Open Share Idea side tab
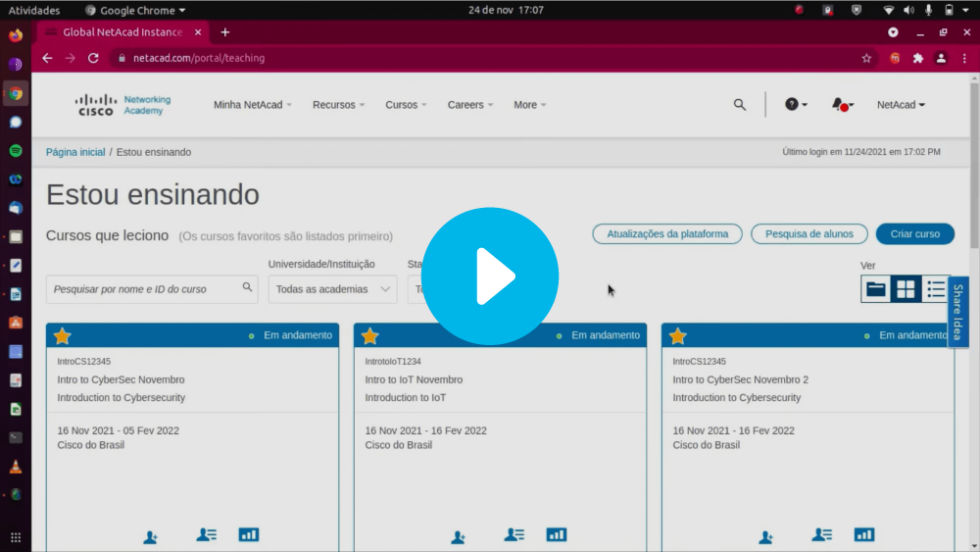 pos(958,312)
